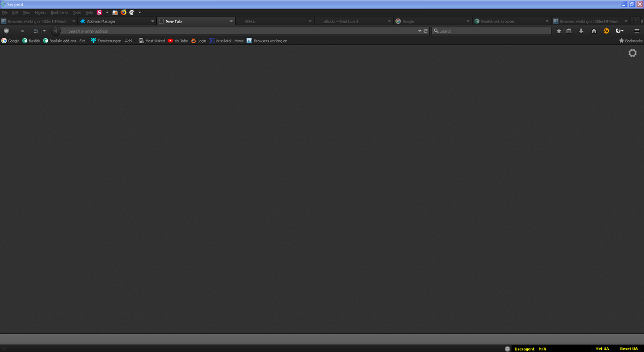Open the hamburger application menu
Viewport: 644px width, 352px height.
pos(637,31)
